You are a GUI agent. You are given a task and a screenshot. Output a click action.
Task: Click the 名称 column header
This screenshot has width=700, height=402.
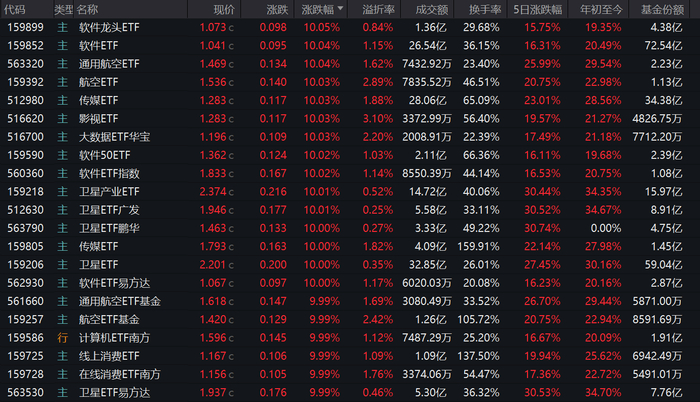coord(87,9)
